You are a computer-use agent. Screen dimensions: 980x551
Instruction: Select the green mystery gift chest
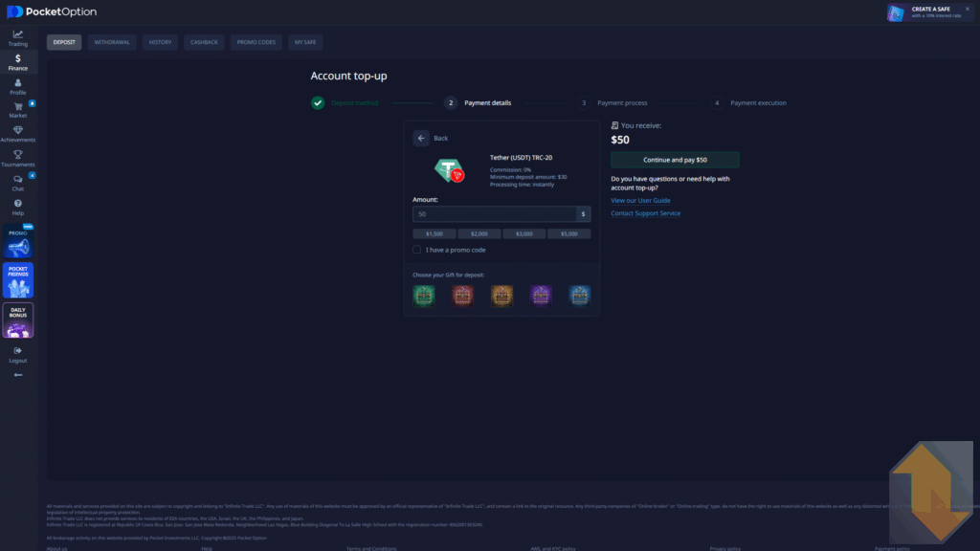point(424,296)
